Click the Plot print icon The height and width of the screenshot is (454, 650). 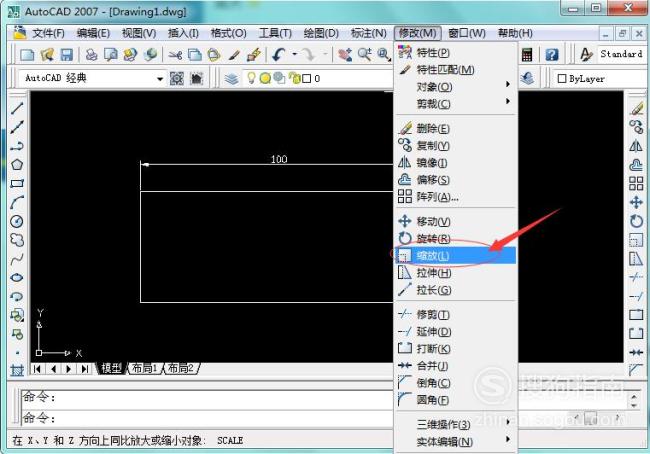tap(91, 55)
